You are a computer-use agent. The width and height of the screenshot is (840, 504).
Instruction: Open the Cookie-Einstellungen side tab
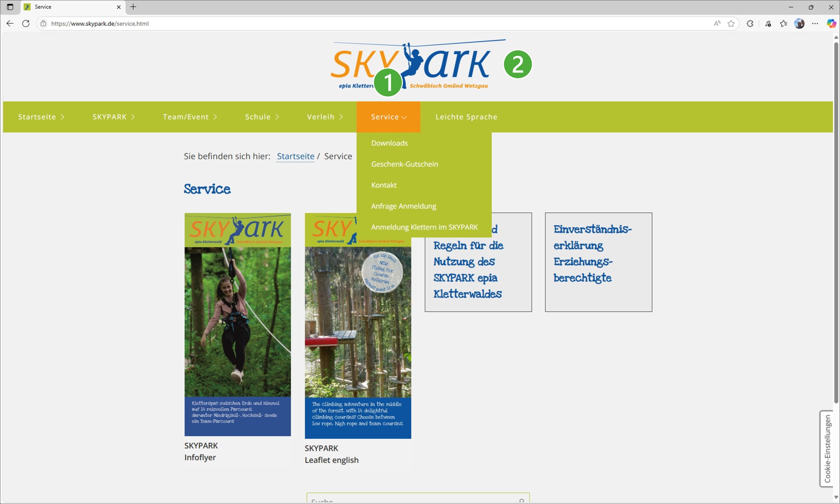(827, 449)
